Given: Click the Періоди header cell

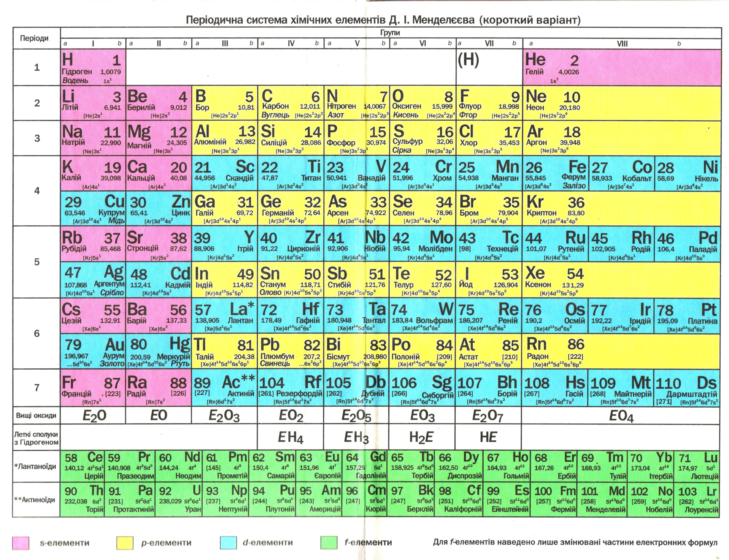Looking at the screenshot, I should click(35, 38).
